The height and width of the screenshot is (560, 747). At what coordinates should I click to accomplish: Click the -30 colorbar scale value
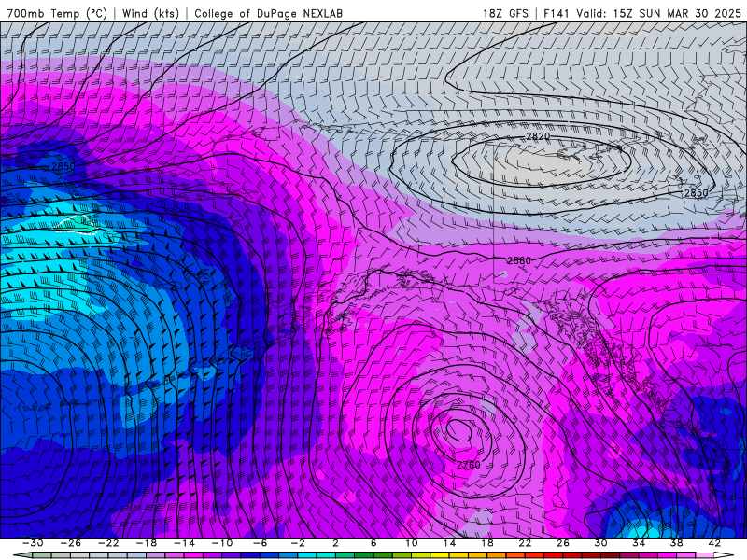[x=33, y=543]
